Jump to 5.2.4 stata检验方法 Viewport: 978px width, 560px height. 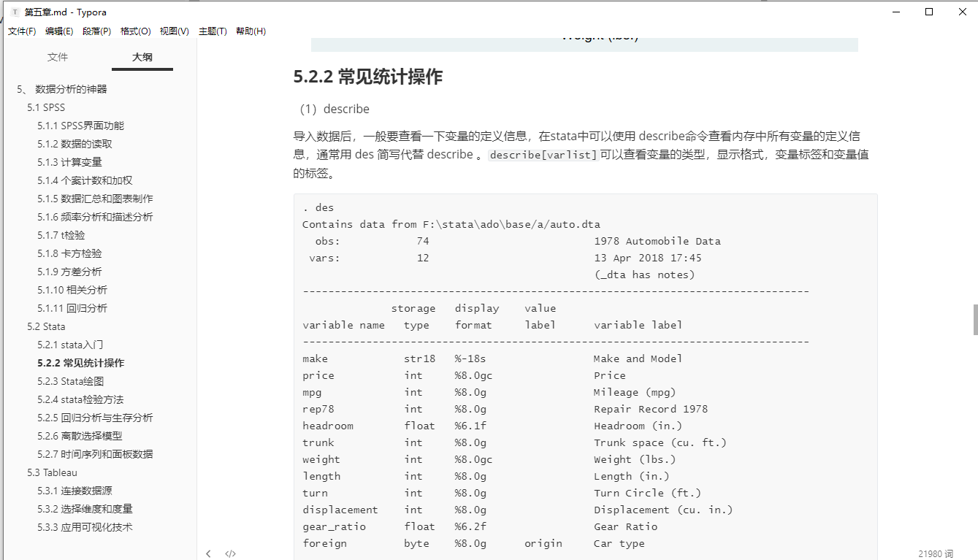(x=80, y=399)
